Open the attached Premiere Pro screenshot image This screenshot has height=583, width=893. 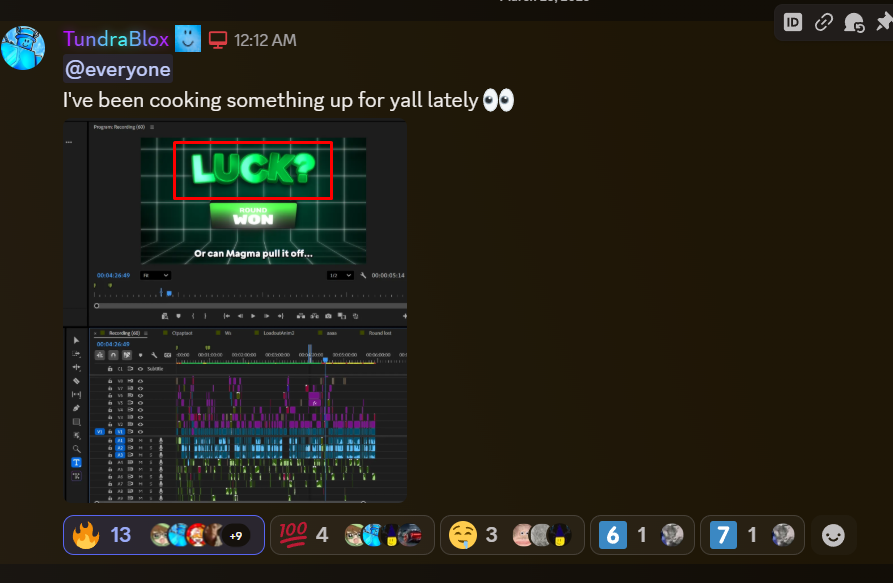(x=235, y=311)
